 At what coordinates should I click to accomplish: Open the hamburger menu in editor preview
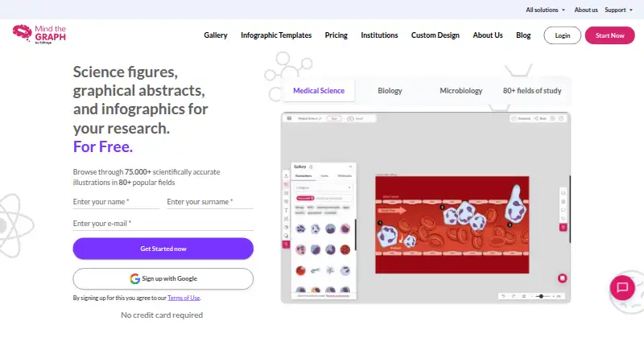(x=289, y=118)
